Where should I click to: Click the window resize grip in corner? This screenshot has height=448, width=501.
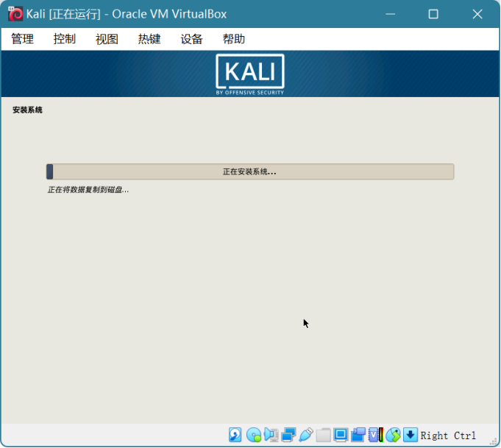(494, 441)
